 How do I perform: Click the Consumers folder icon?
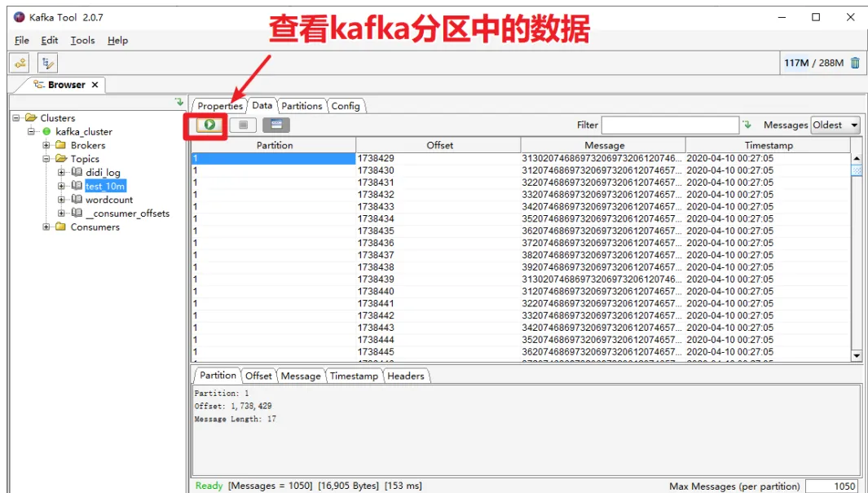tap(61, 227)
